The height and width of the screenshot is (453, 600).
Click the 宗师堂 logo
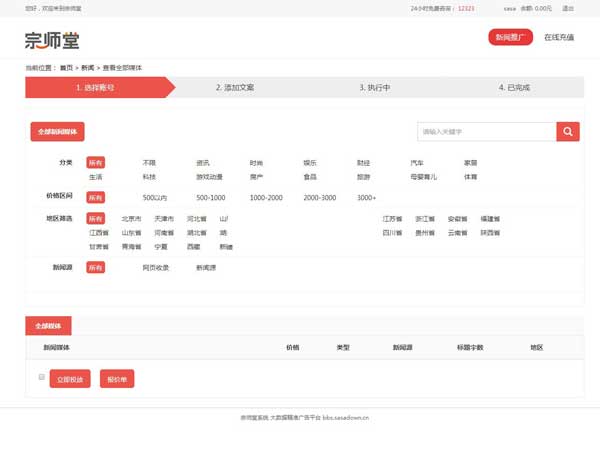coord(52,41)
